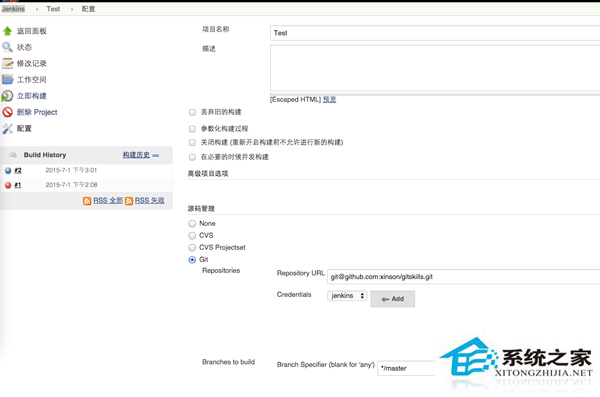Toggle 在必要的时候并发构建 checkbox
Screen dimensions: 600x397
tap(192, 157)
